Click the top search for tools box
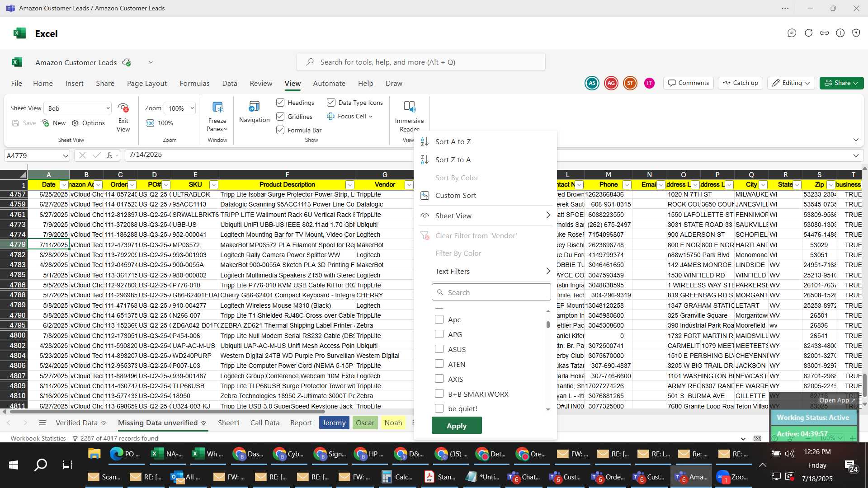 421,62
